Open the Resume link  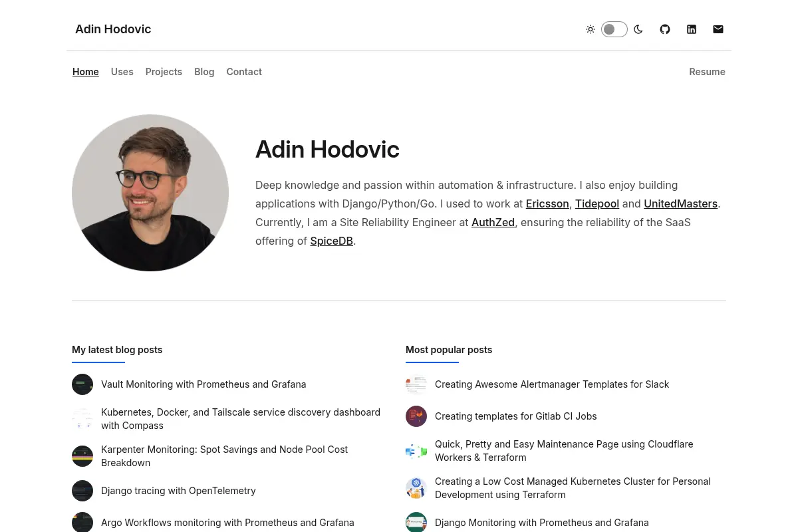(x=707, y=72)
